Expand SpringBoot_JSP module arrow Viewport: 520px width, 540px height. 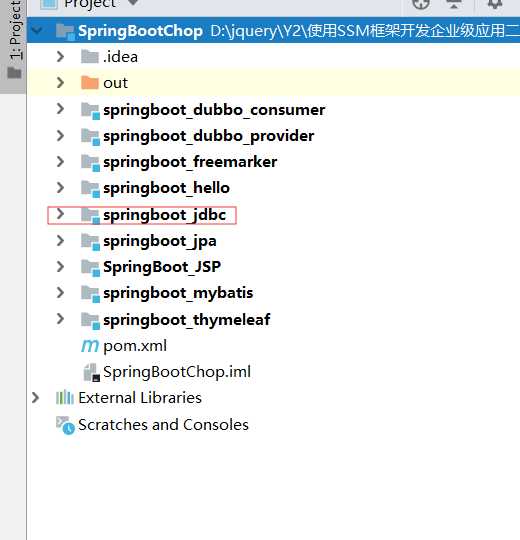tap(61, 267)
